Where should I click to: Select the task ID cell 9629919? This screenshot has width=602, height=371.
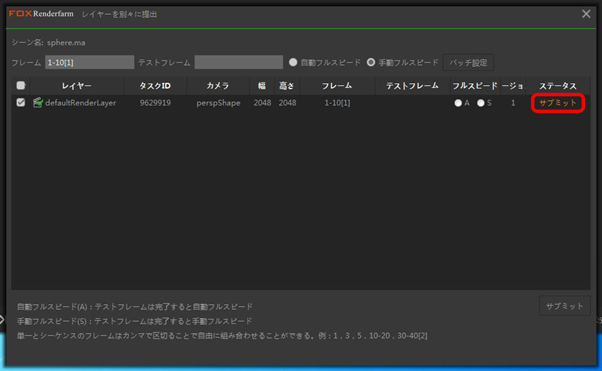(155, 103)
